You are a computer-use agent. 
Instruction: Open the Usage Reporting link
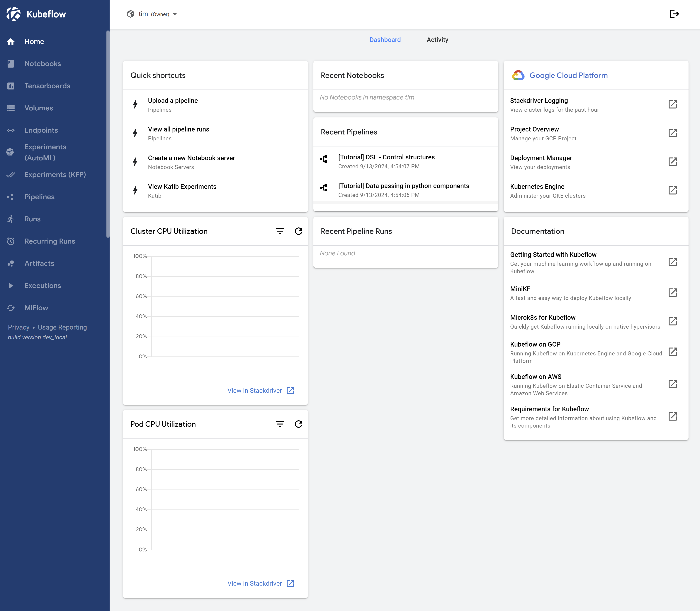62,327
